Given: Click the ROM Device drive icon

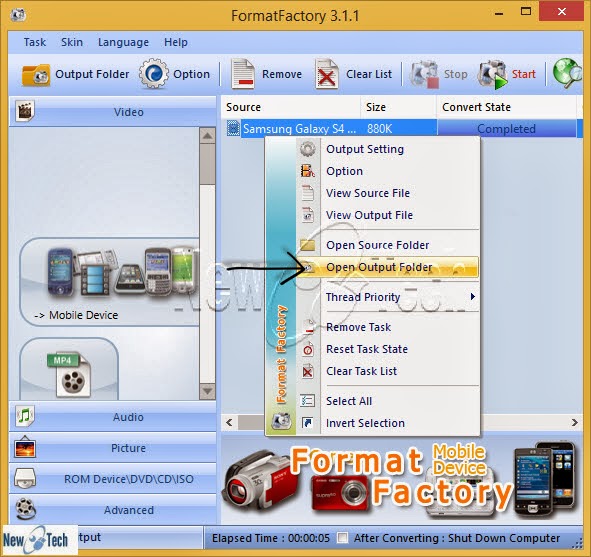Looking at the screenshot, I should [25, 478].
